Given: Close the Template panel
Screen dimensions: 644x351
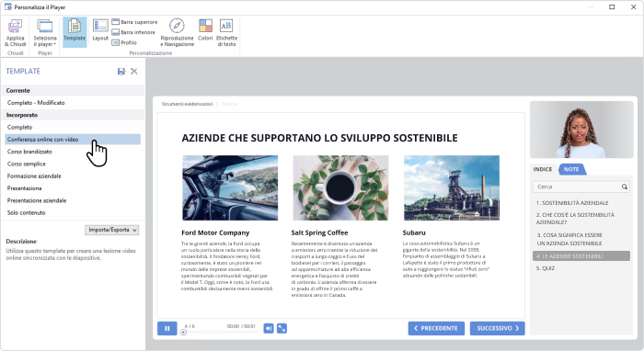Looking at the screenshot, I should 134,72.
